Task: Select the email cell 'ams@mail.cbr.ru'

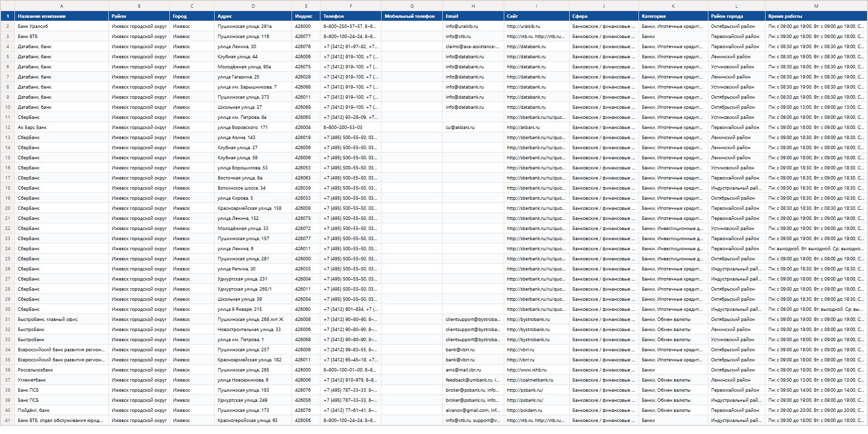Action: tap(473, 370)
